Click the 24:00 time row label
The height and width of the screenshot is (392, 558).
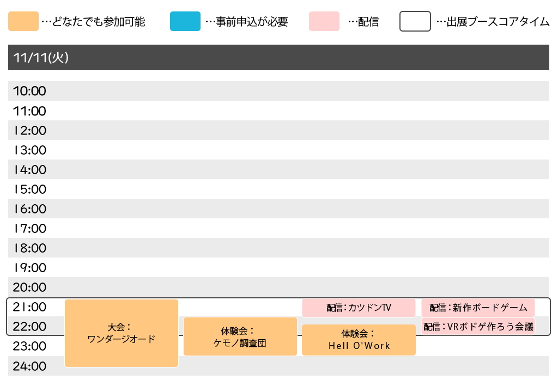pos(29,366)
